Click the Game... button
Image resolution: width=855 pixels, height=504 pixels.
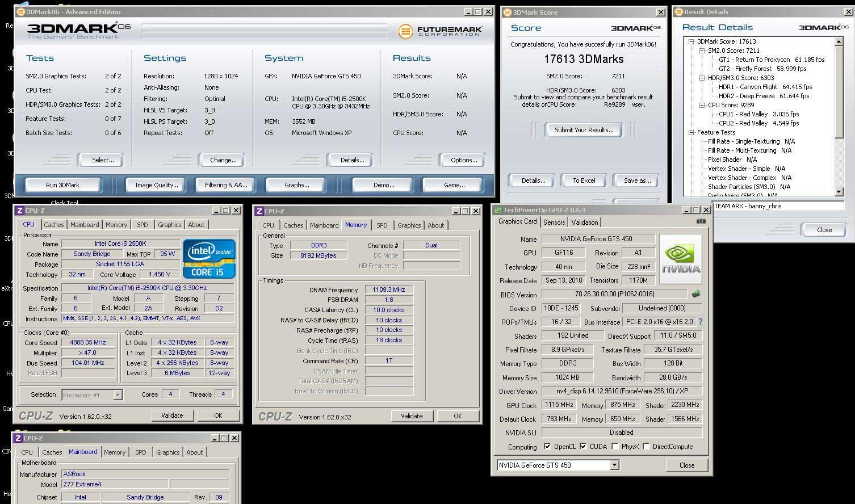(x=454, y=184)
